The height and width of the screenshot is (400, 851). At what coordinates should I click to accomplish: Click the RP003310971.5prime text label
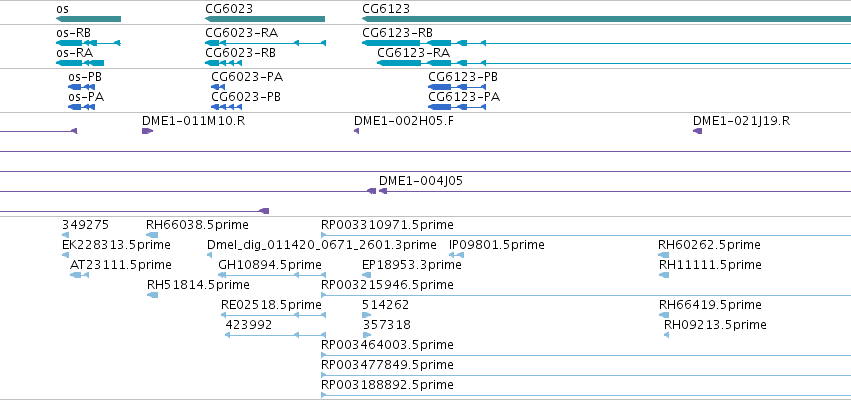387,225
